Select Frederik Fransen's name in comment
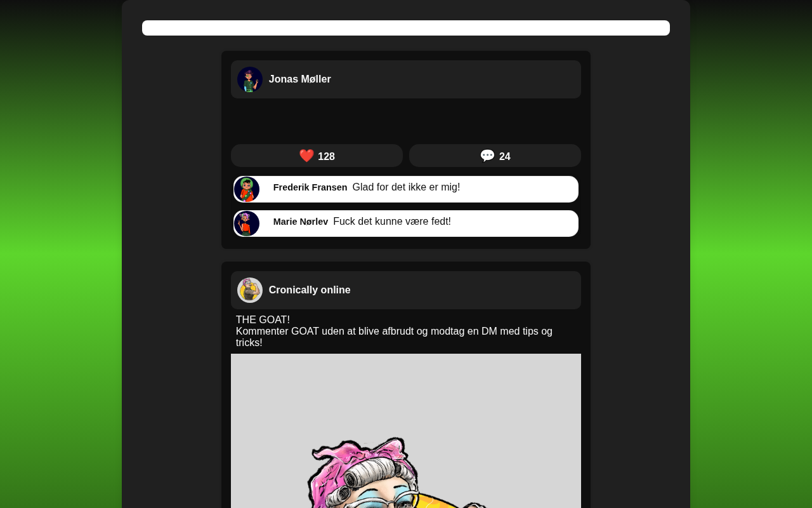This screenshot has width=812, height=508. point(310,187)
